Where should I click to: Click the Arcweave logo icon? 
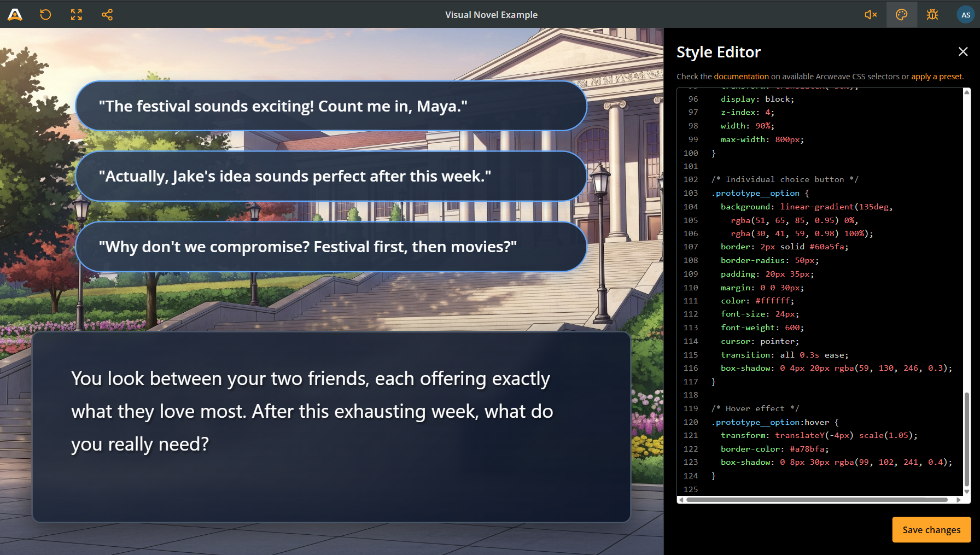[15, 15]
